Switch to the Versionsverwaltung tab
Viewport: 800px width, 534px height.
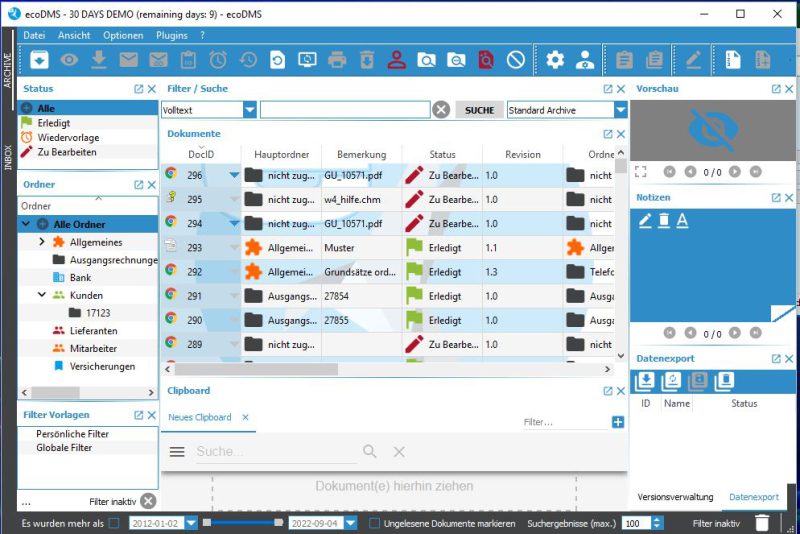pos(675,497)
